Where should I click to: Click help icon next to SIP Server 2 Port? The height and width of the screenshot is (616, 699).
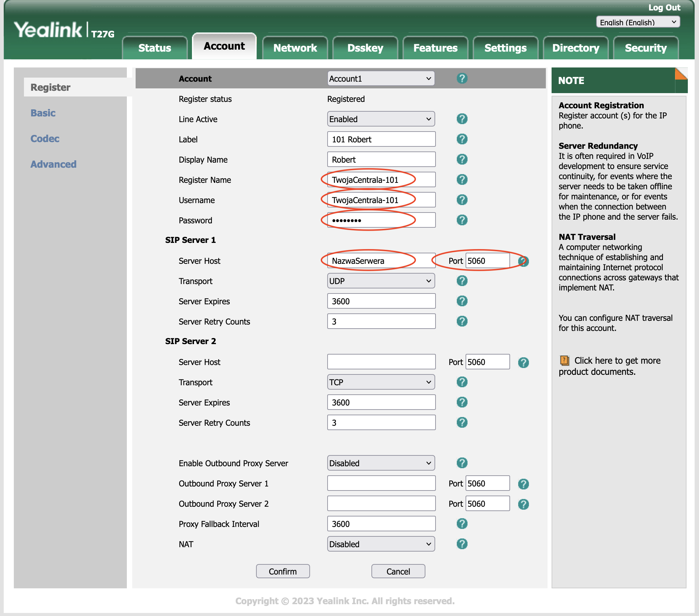click(523, 363)
